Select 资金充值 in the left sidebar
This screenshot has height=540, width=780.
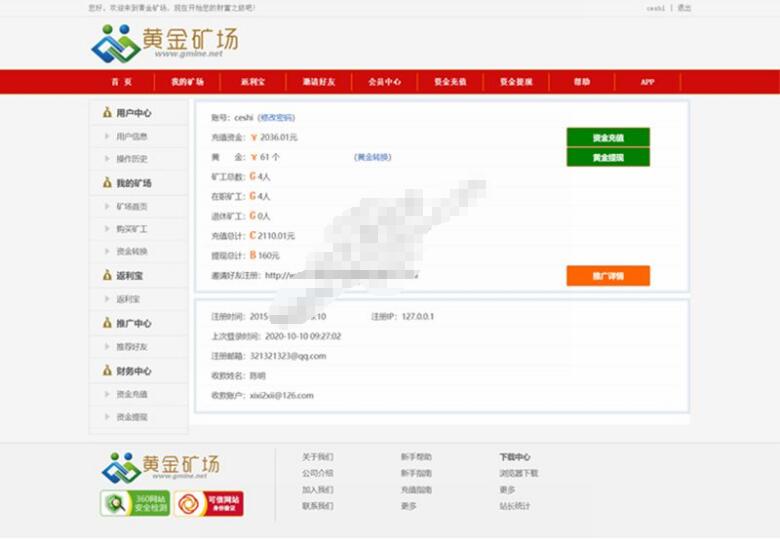132,394
